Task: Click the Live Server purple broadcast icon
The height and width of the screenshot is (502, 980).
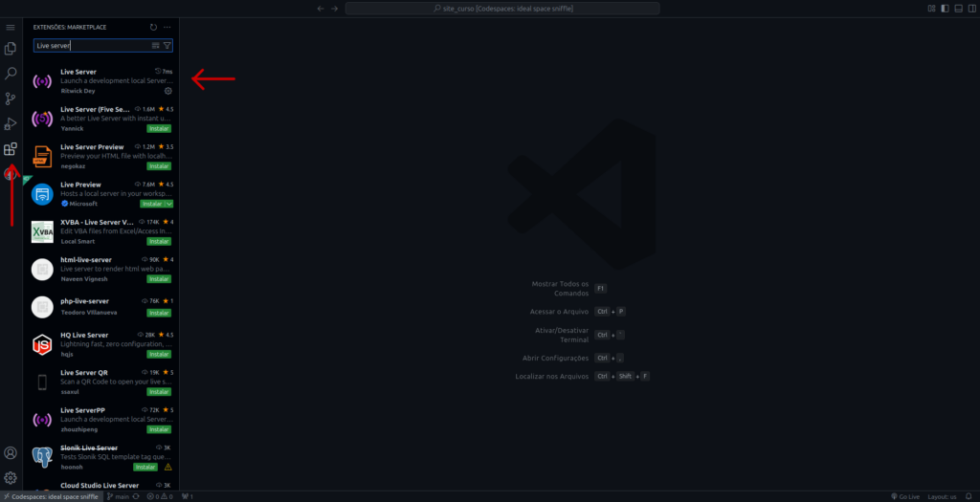Action: click(x=42, y=81)
